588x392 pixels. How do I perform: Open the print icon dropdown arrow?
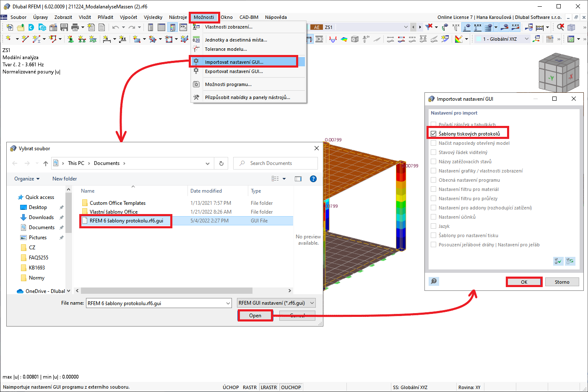coord(83,27)
